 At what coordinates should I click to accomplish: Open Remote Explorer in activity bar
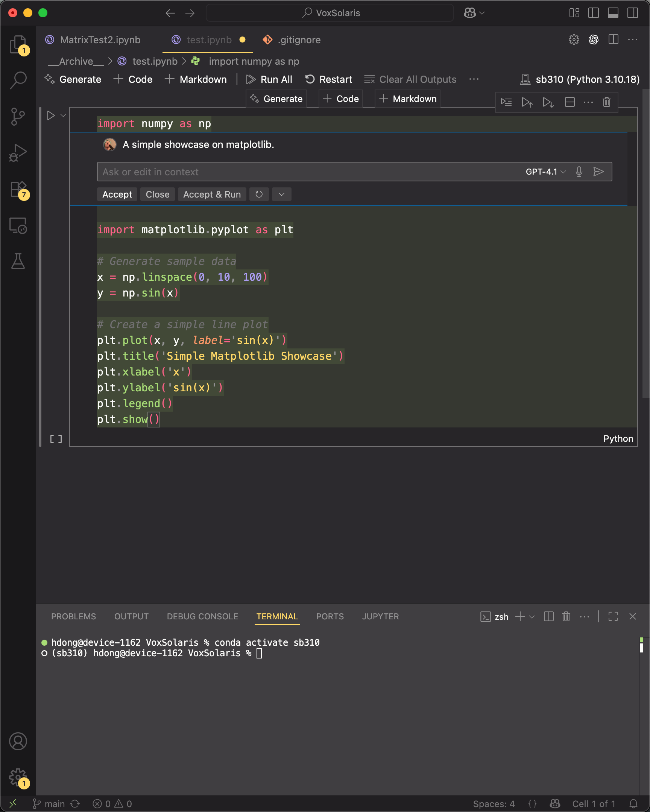tap(18, 226)
